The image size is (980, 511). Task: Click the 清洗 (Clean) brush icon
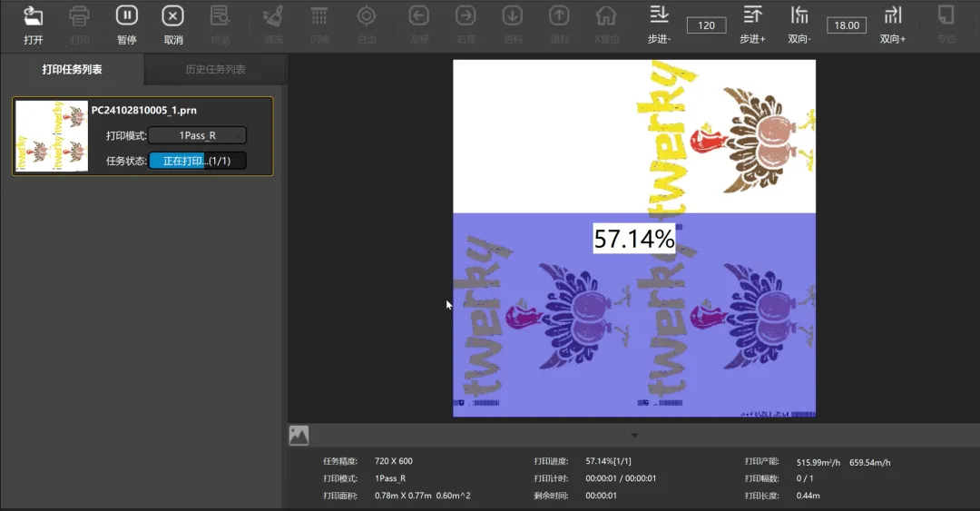coord(272,16)
